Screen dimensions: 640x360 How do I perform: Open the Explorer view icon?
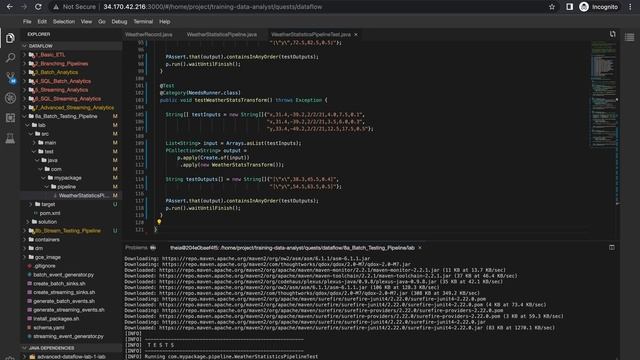tap(10, 38)
